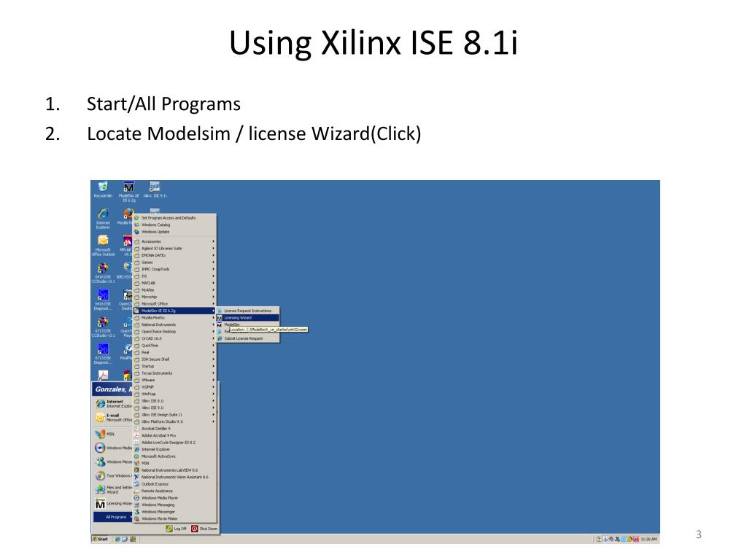Expand the OrCAD 16.0 program folder
This screenshot has width=747, height=560.
coord(175,338)
